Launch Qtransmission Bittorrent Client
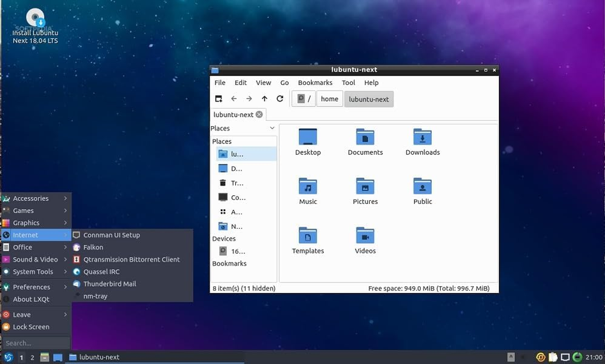The height and width of the screenshot is (364, 605). pyautogui.click(x=132, y=259)
